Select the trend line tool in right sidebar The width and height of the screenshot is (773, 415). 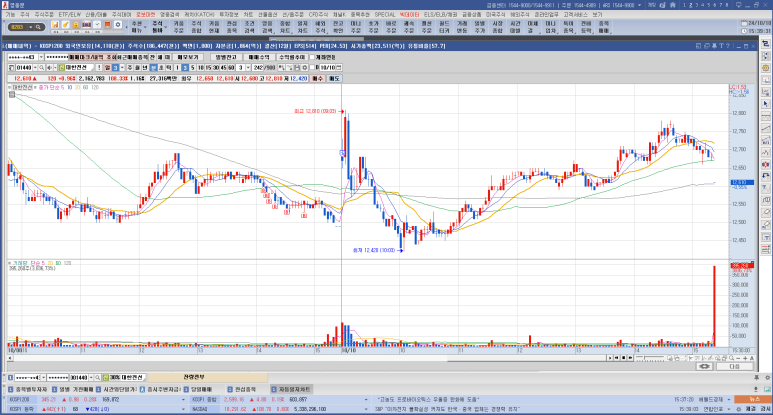pos(766,128)
